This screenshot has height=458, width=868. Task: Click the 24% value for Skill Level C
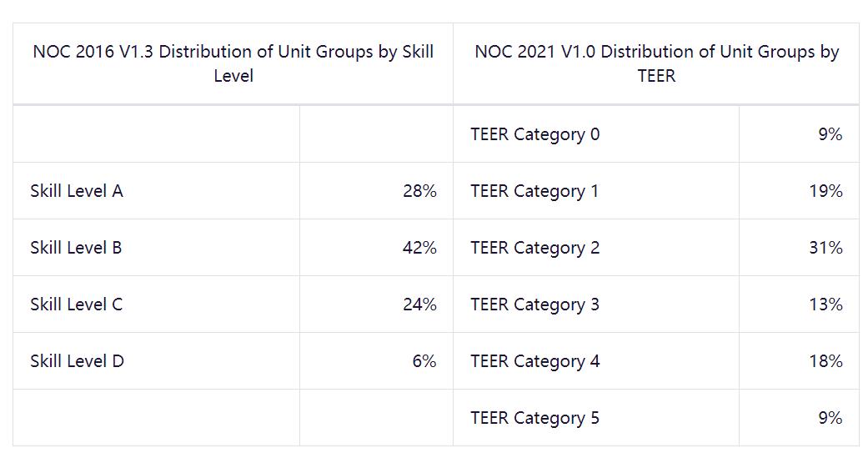pos(419,304)
